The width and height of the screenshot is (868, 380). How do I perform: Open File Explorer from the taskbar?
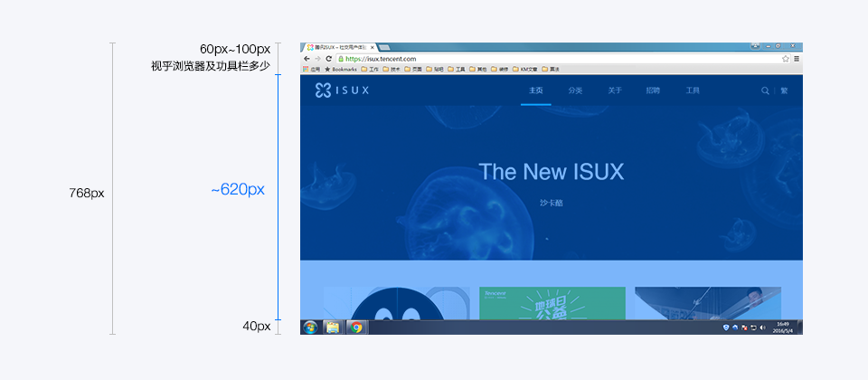(333, 328)
